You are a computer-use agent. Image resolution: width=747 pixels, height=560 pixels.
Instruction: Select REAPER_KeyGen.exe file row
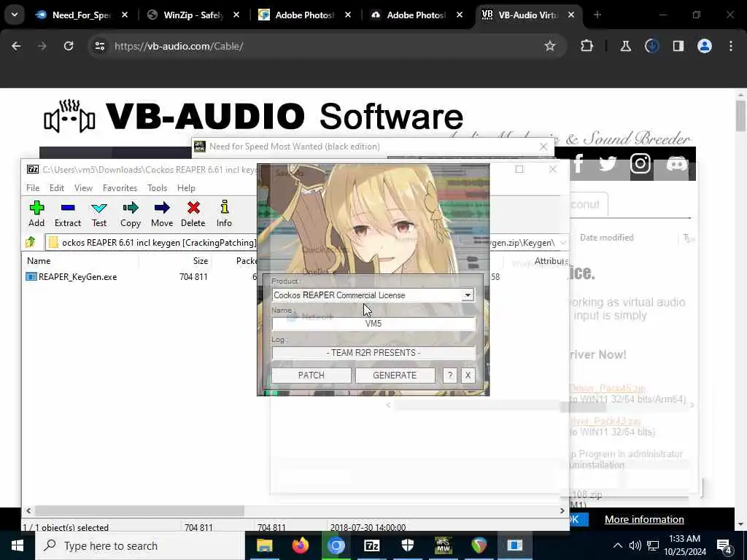pos(141,277)
